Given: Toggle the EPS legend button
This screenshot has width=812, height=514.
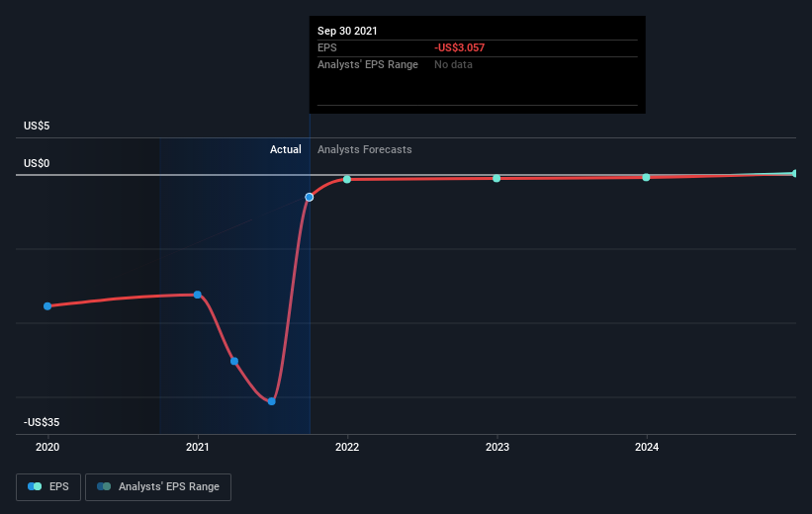Looking at the screenshot, I should click(48, 486).
